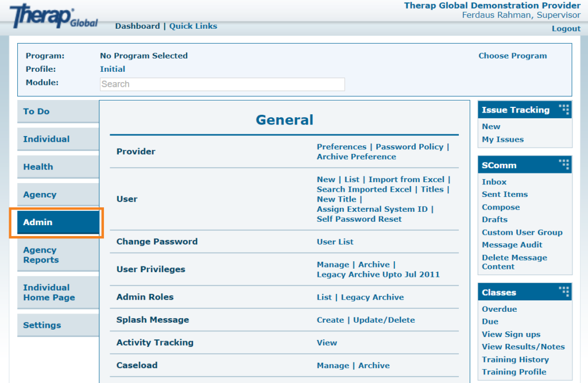This screenshot has height=383, width=588.
Task: Open Admin Roles Legacy Archive
Action: (372, 297)
